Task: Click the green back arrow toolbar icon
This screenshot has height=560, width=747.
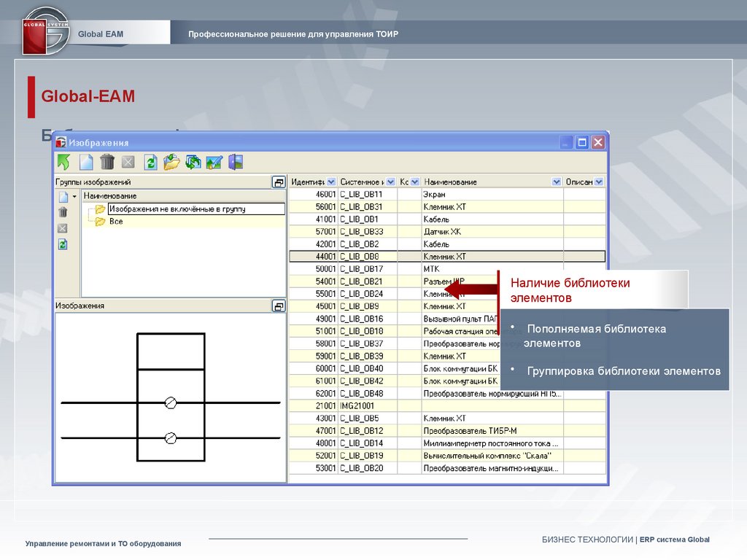Action: pyautogui.click(x=63, y=162)
